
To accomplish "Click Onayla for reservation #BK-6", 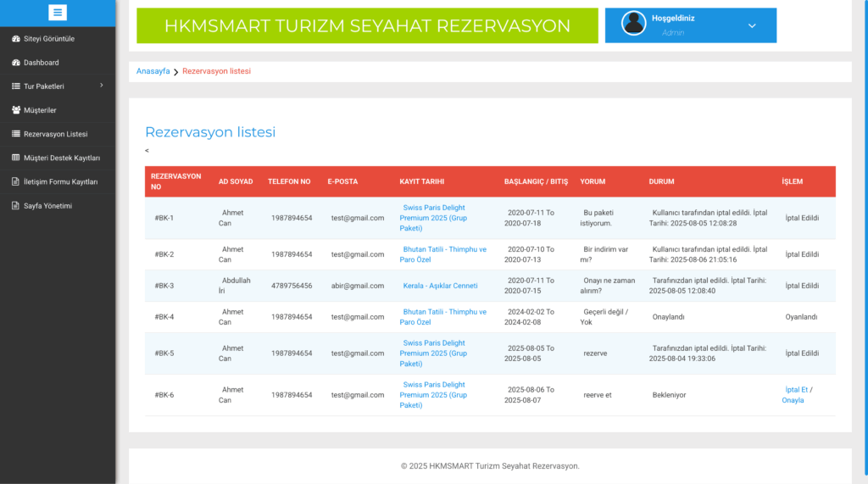I will (793, 400).
